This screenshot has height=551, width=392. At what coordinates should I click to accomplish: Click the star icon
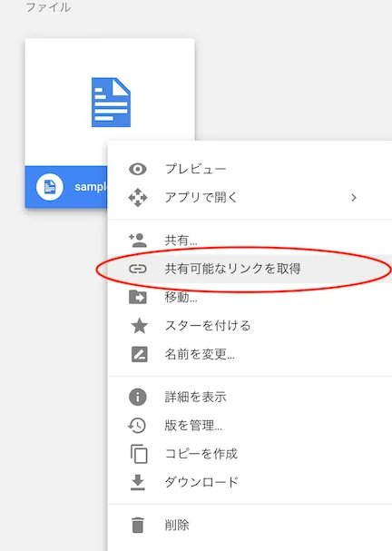pos(139,325)
